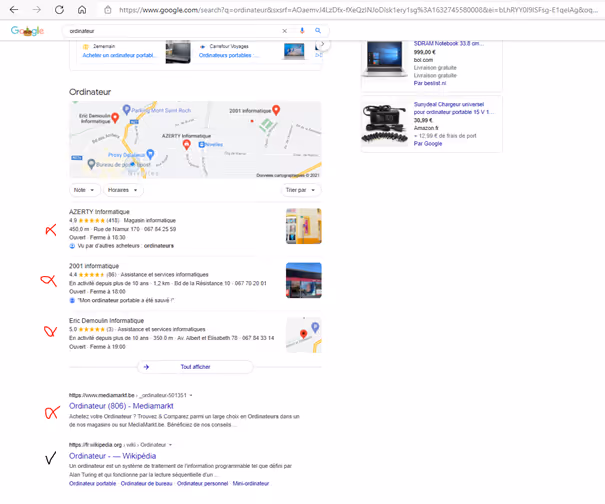
Task: Open the Ordinateur — Wikipédia result
Action: tap(112, 456)
